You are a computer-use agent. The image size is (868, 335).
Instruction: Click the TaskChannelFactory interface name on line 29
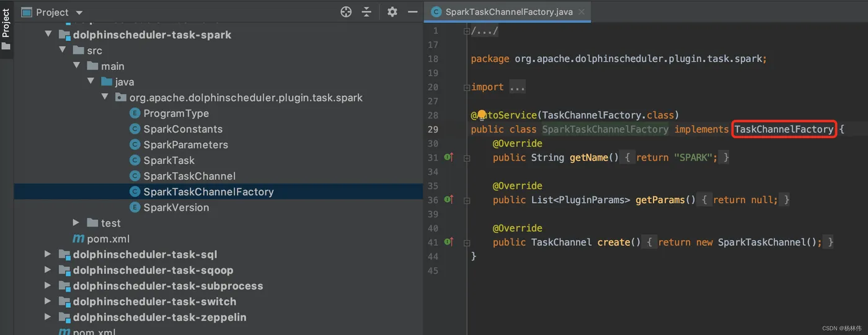(x=784, y=129)
